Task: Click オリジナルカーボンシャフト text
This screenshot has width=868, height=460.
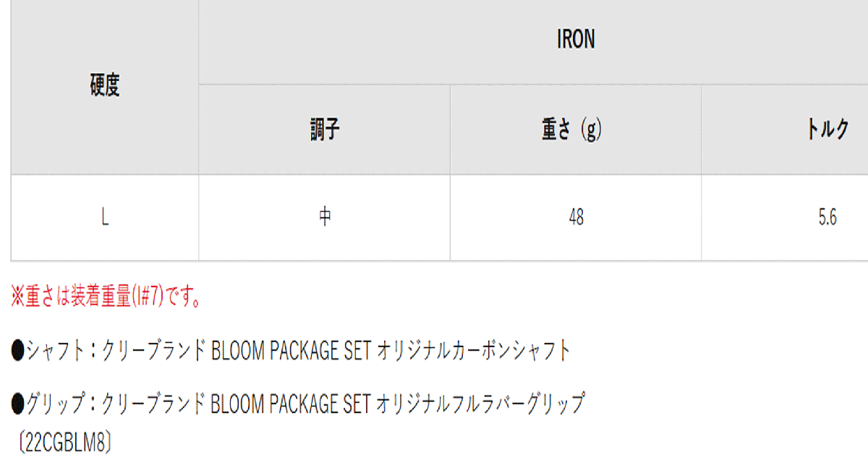Action: click(473, 352)
